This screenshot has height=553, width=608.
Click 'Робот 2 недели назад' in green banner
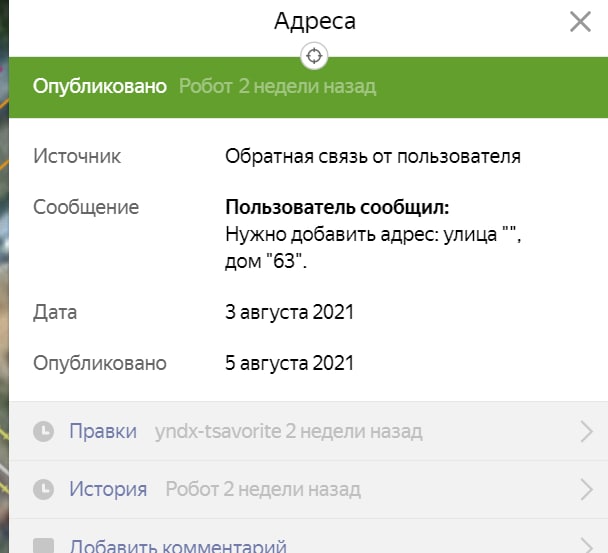[x=277, y=86]
